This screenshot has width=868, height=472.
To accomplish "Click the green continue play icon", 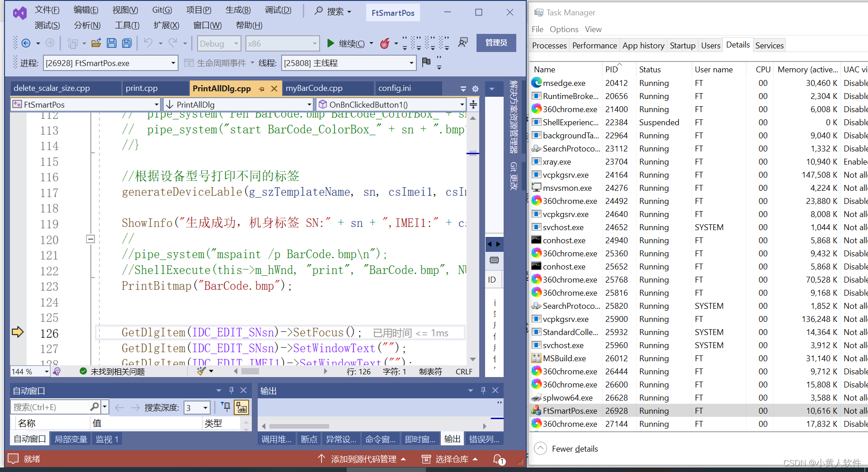I will tap(330, 43).
